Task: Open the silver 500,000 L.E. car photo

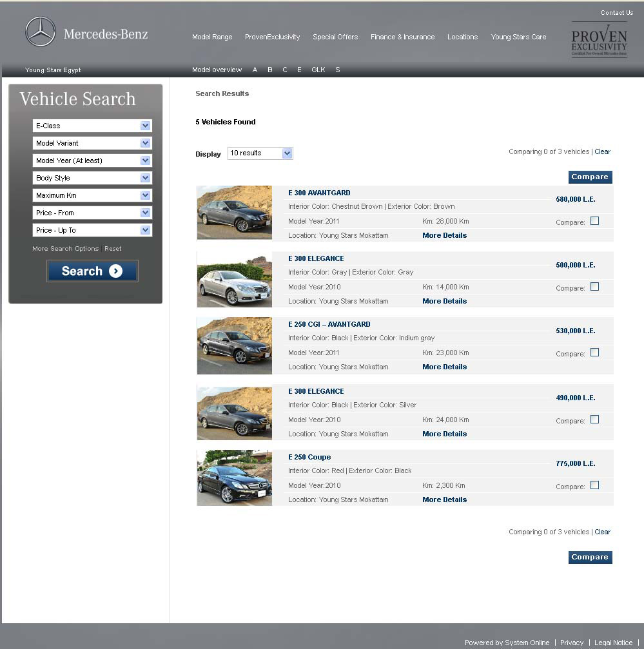Action: [235, 279]
